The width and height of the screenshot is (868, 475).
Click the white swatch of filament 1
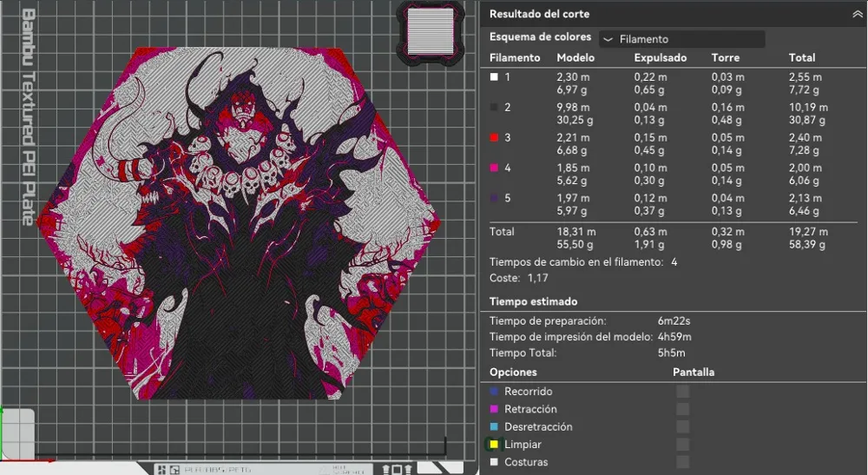coord(494,77)
